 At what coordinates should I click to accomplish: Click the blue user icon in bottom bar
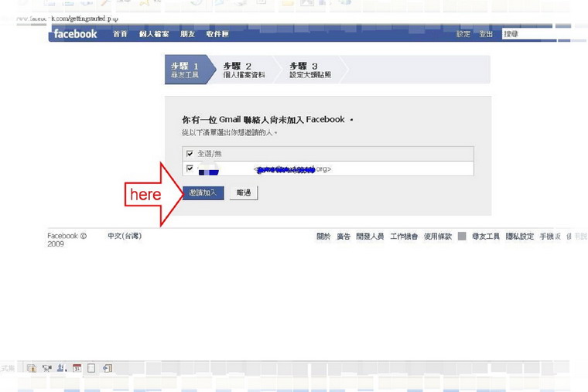[61, 368]
